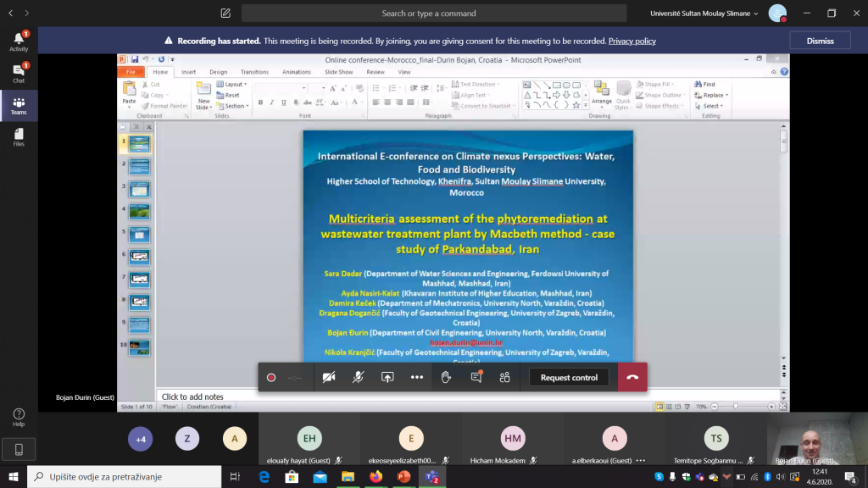Zoom in with the plus button

click(771, 407)
